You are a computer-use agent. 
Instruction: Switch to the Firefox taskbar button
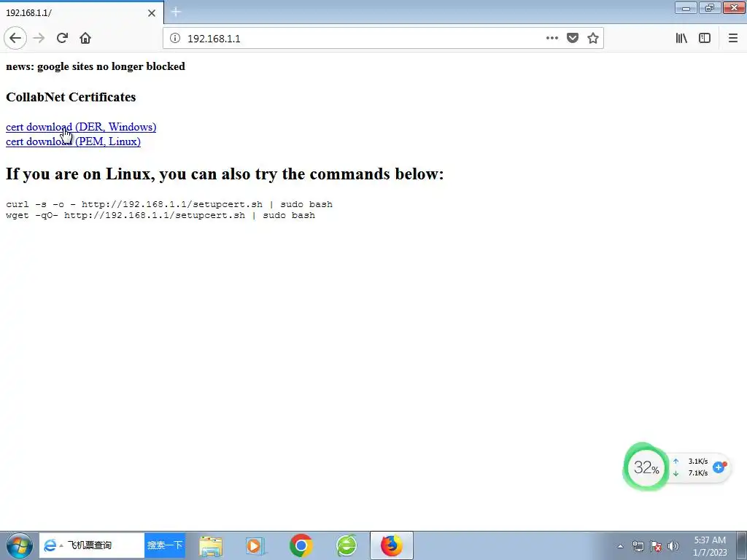click(392, 545)
